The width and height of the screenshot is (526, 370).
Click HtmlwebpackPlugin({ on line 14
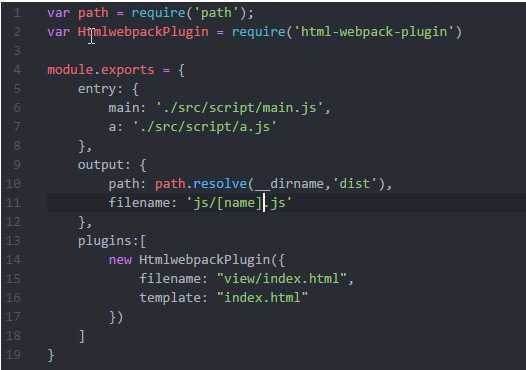point(212,260)
